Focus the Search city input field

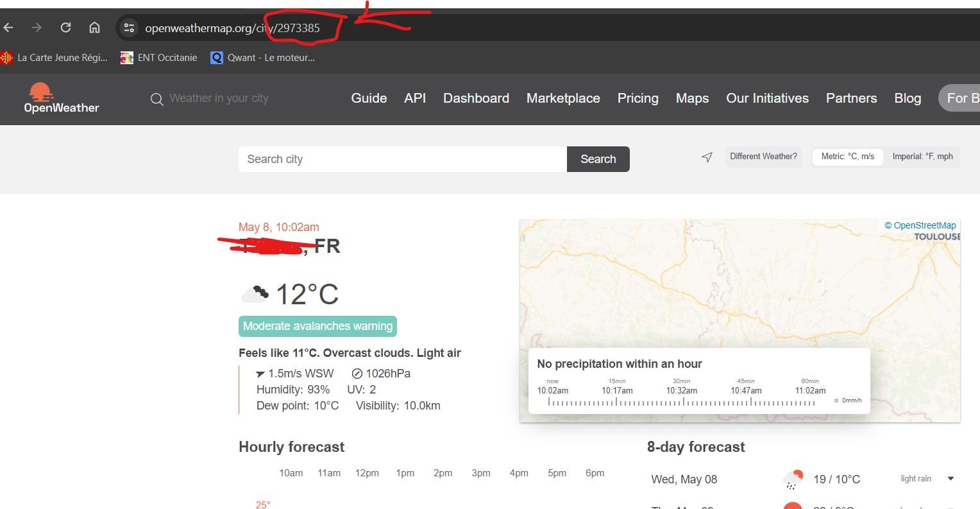[403, 159]
